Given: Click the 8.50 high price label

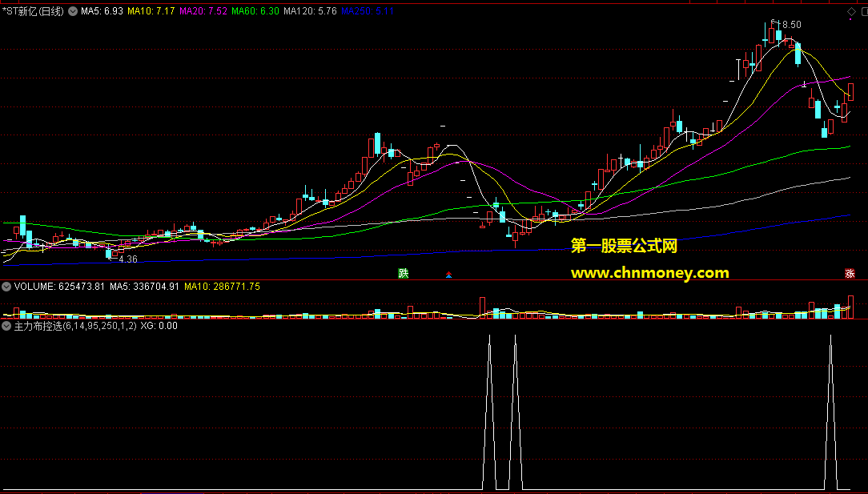Looking at the screenshot, I should [792, 25].
